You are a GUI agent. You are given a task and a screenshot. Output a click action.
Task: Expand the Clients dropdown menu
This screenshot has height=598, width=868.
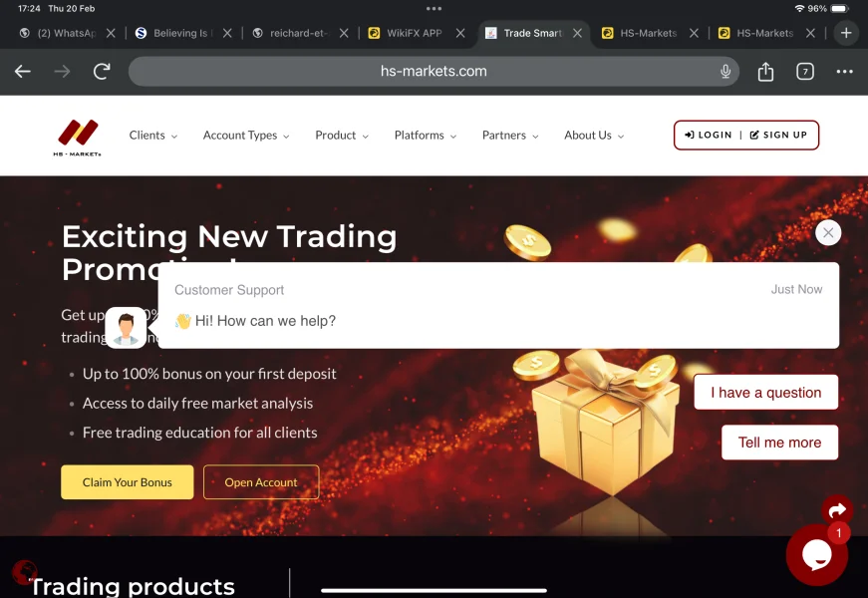click(x=153, y=136)
